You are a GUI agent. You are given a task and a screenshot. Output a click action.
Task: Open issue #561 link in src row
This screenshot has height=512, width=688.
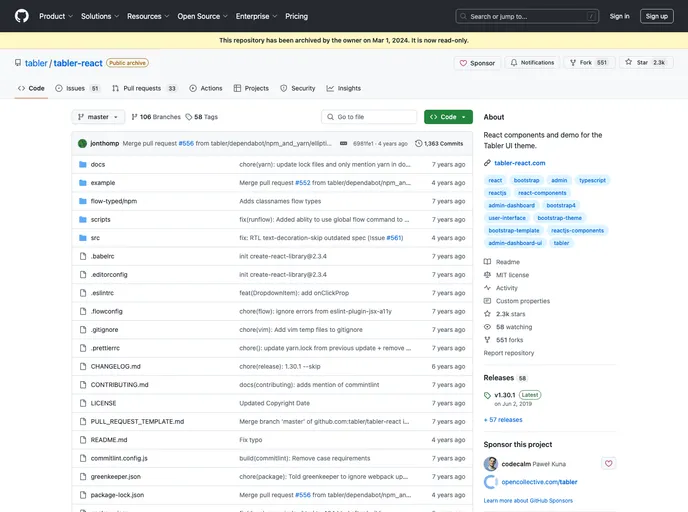point(394,238)
